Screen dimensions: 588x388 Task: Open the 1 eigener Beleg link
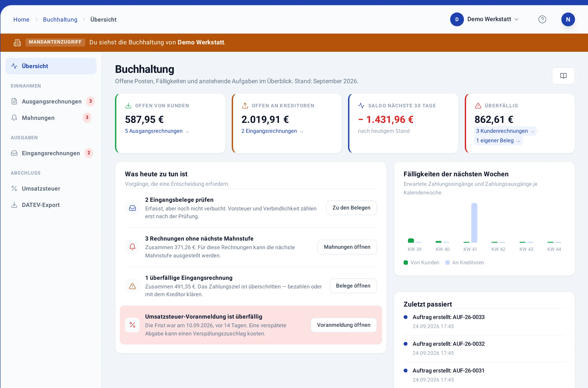tap(498, 140)
